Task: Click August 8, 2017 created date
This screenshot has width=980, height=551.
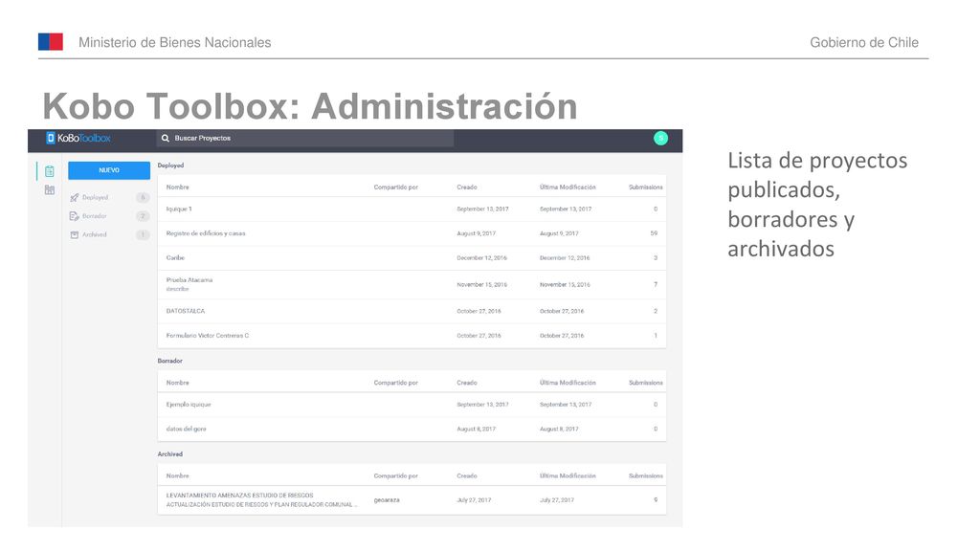Action: tap(477, 430)
